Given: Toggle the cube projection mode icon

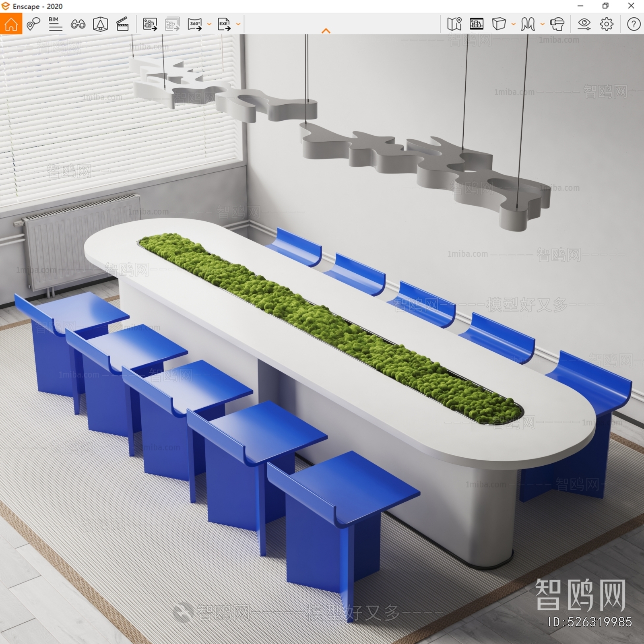Looking at the screenshot, I should point(499,24).
